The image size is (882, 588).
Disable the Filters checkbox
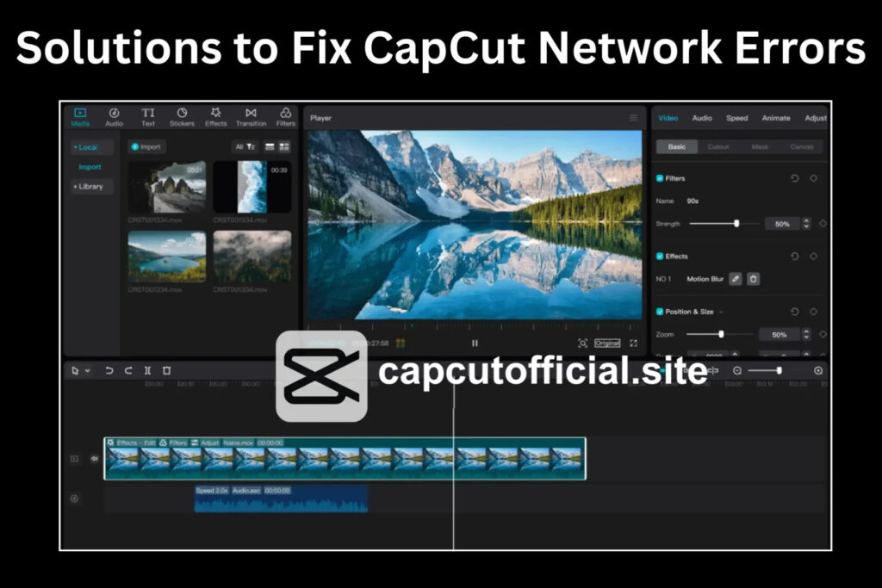pos(660,177)
